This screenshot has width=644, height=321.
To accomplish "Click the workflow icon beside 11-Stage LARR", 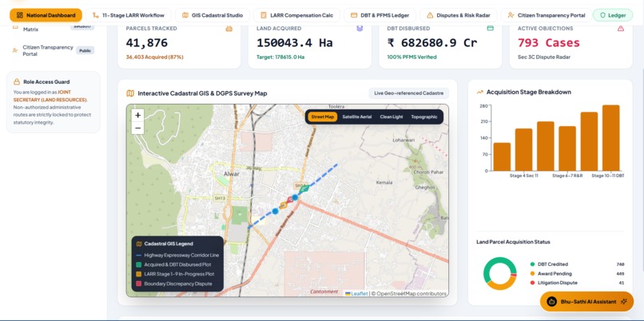I will (96, 15).
